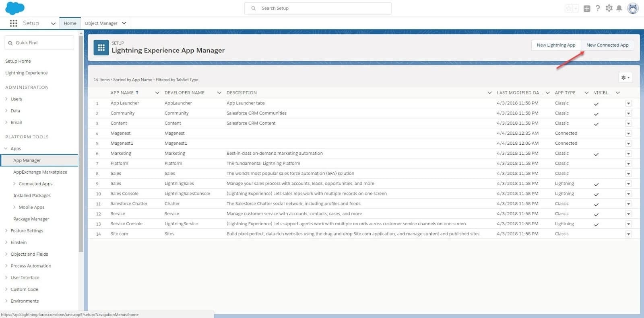Select App Manager in sidebar
The height and width of the screenshot is (318, 644).
[39, 160]
